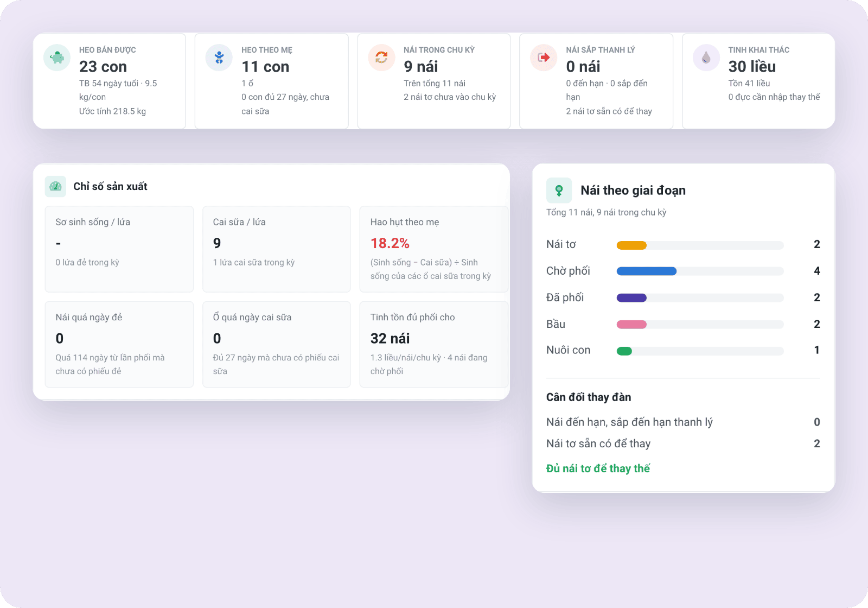868x608 pixels.
Task: Click the Tổng 11 nái, 9 nái trong chu kỳ subtitle
Action: coord(606,213)
